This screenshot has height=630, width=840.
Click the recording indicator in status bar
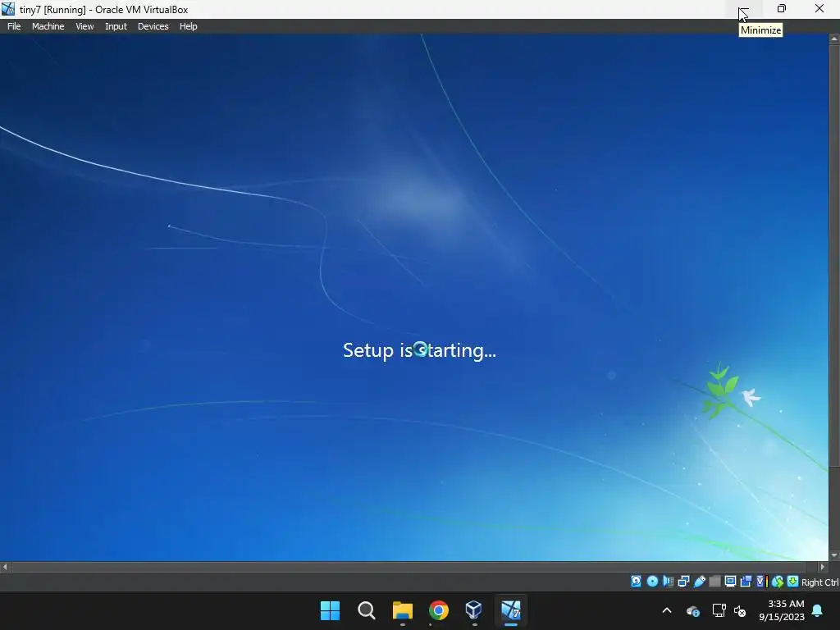pos(746,582)
